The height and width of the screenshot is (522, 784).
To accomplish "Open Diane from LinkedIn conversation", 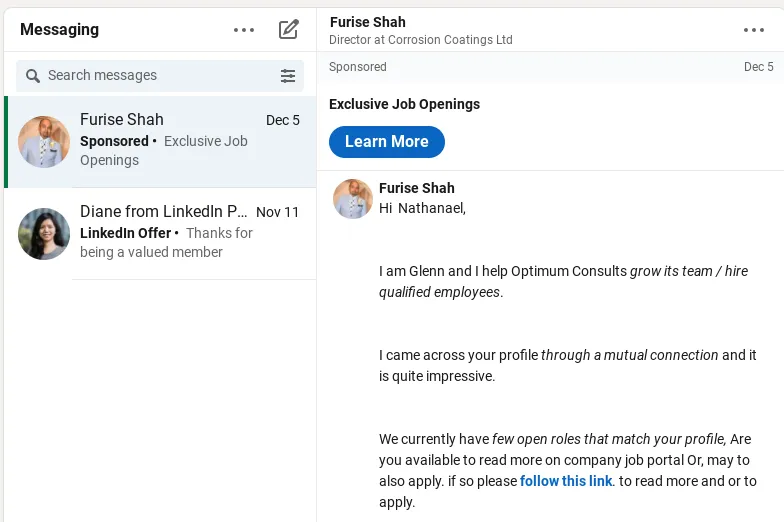I will coord(160,234).
